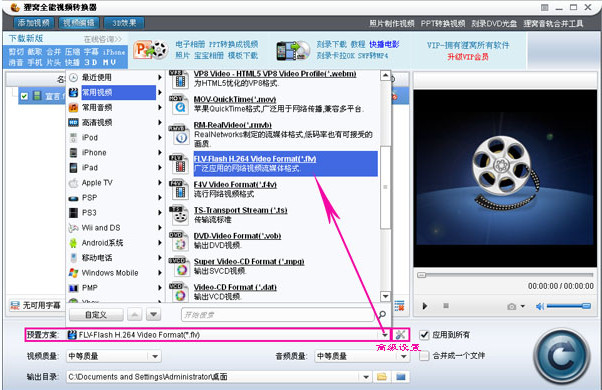Select the TS-Transport Stream icon
The width and height of the screenshot is (602, 390).
pyautogui.click(x=179, y=215)
